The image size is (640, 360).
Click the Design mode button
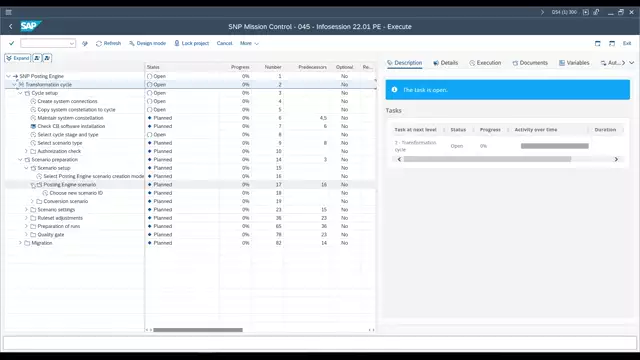tap(147, 43)
